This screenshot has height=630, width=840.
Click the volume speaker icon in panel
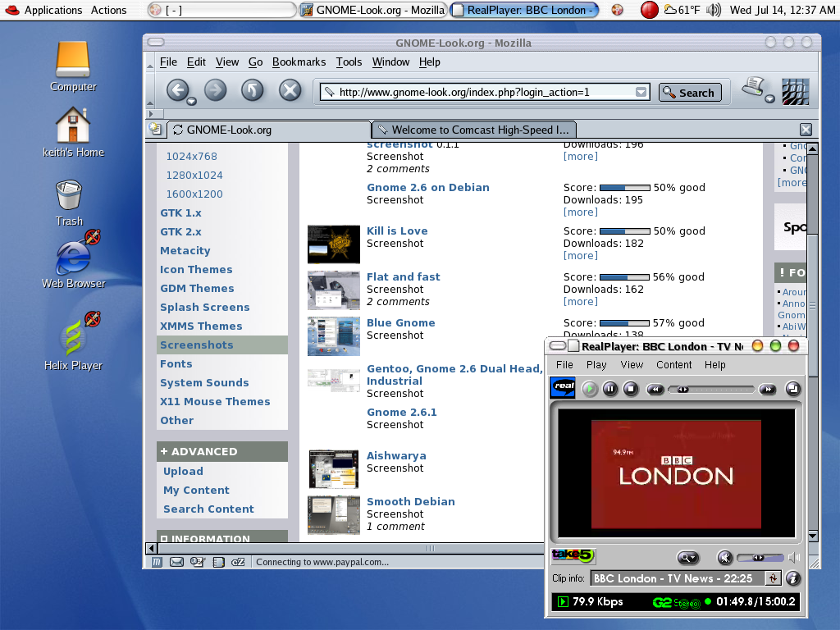tap(714, 10)
